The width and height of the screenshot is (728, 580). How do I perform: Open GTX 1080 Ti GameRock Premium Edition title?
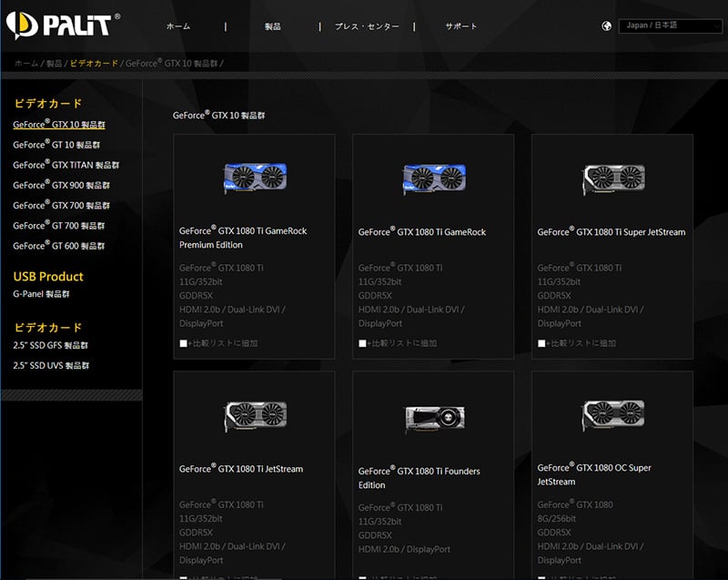click(x=243, y=238)
